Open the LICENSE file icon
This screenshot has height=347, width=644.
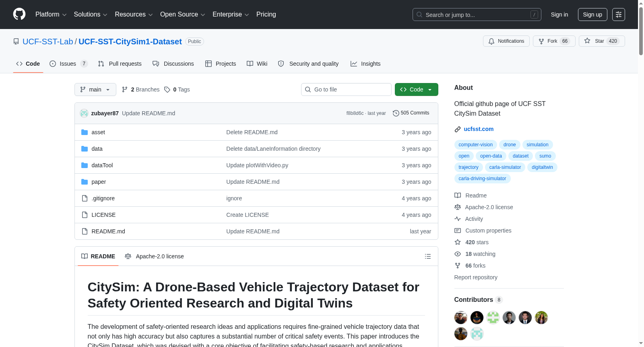coord(85,215)
